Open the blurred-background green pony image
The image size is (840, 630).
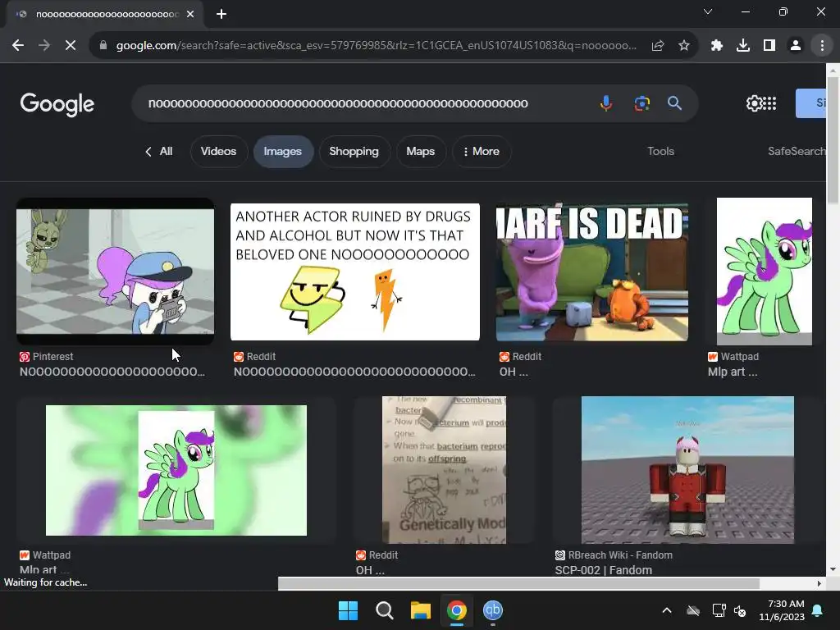[176, 470]
